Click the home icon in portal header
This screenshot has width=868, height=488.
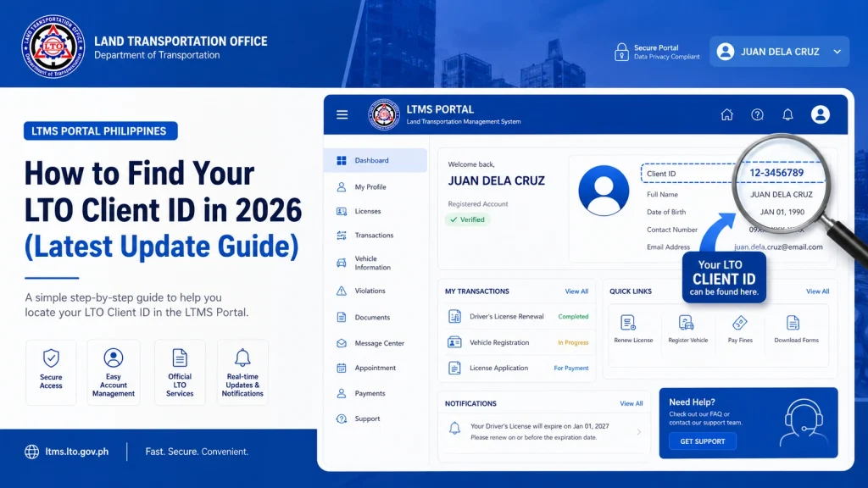coord(726,114)
